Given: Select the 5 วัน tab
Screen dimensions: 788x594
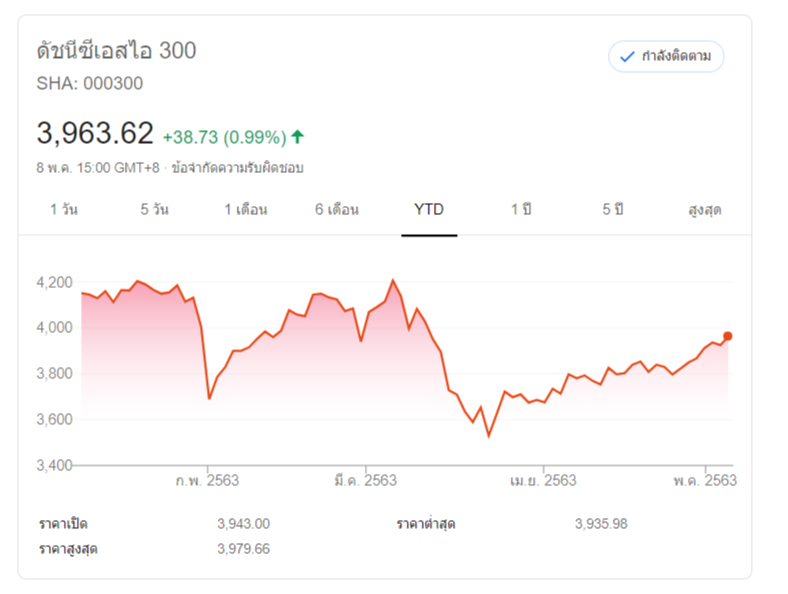Looking at the screenshot, I should pos(154,210).
